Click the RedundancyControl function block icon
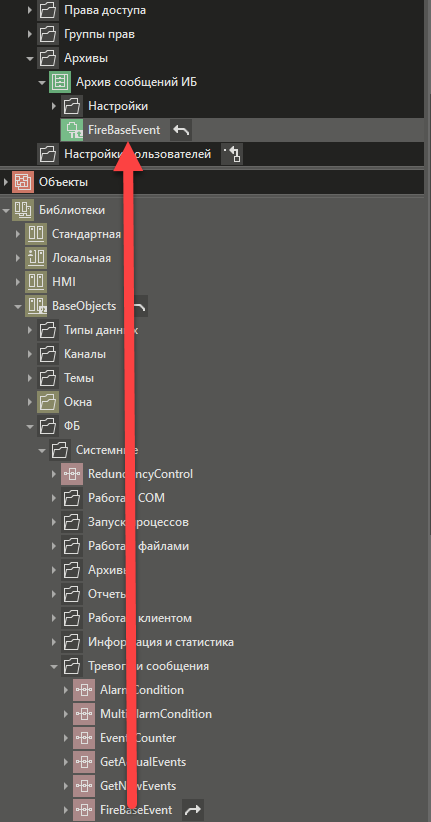This screenshot has height=822, width=431. [71, 474]
